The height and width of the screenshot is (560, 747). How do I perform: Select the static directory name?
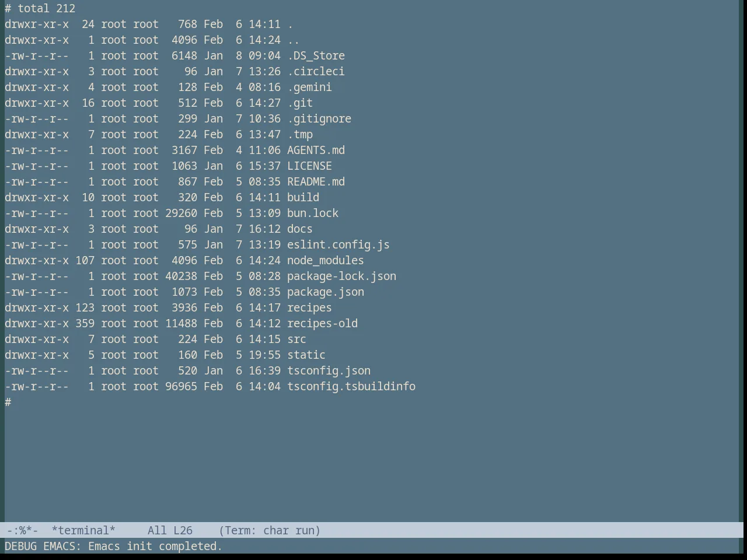tap(306, 355)
